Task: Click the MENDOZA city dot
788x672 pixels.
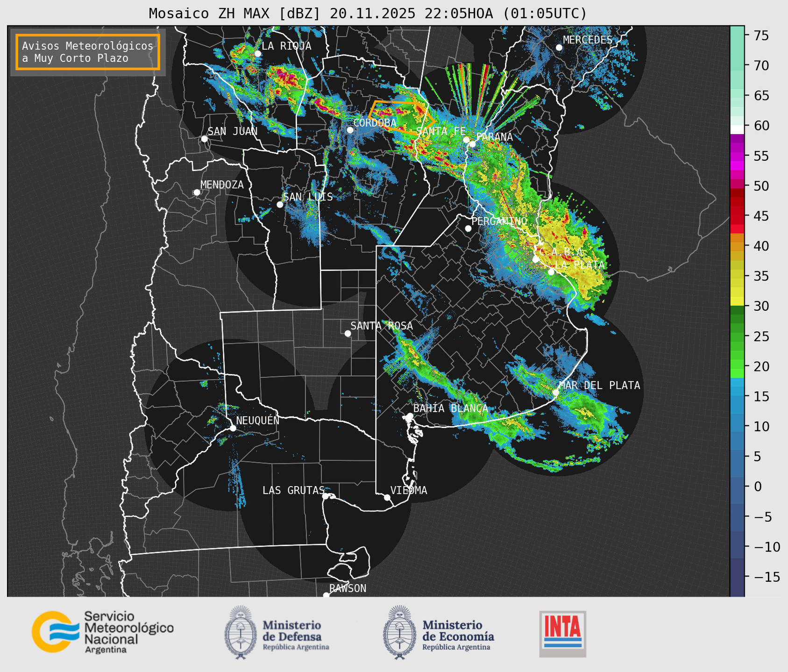Action: (197, 193)
